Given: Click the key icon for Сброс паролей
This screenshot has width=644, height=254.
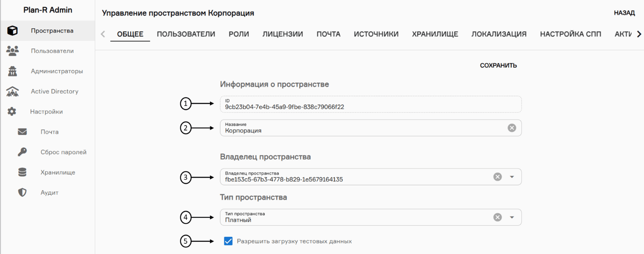Looking at the screenshot, I should 22,152.
